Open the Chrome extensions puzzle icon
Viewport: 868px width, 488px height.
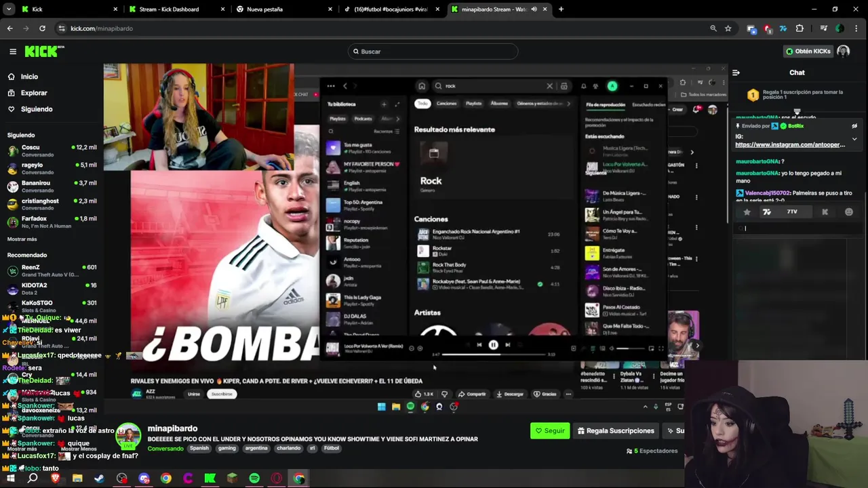tap(800, 28)
